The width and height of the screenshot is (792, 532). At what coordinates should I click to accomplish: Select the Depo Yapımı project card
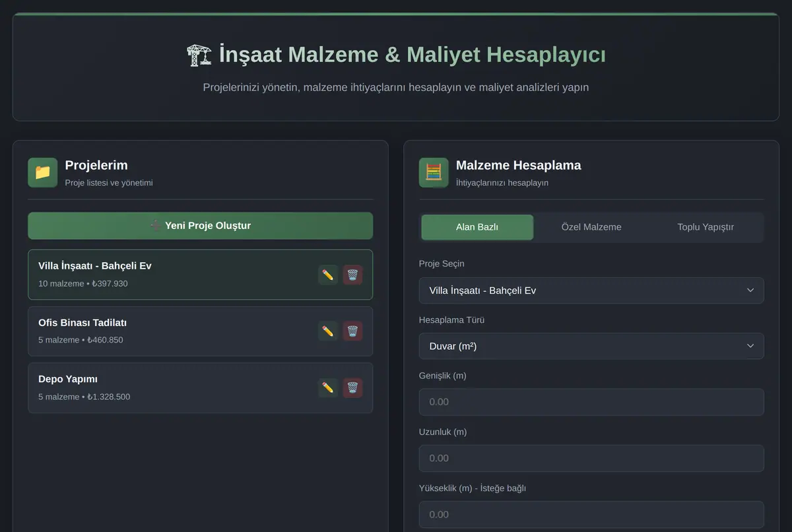click(x=201, y=388)
